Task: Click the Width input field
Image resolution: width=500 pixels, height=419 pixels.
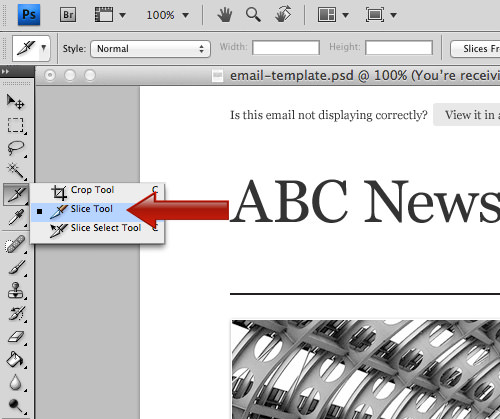Action: coord(286,48)
